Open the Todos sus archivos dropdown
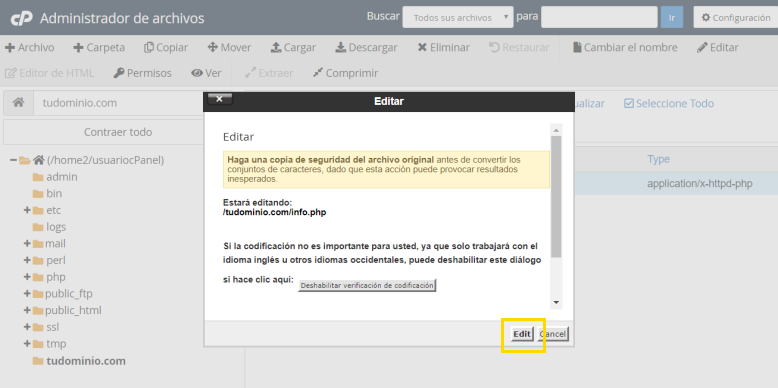This screenshot has width=778, height=388. point(457,18)
